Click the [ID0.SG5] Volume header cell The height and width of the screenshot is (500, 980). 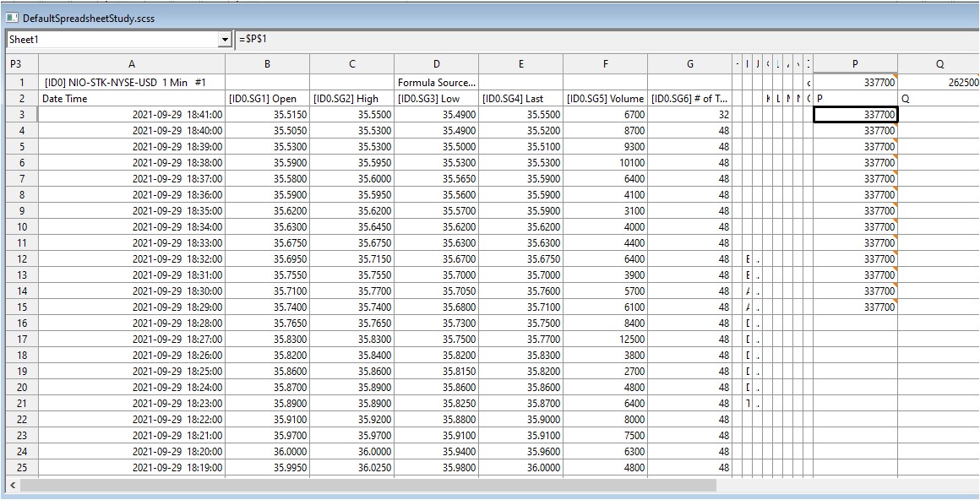(605, 99)
